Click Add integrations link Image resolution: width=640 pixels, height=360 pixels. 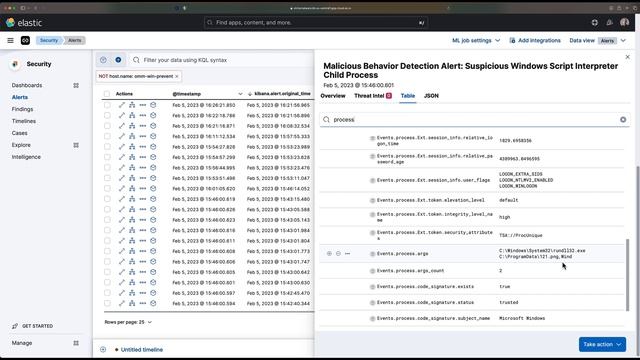pos(535,40)
